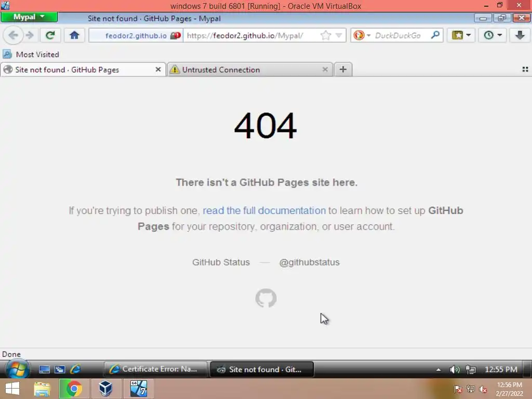Open the host Windows Start button
The height and width of the screenshot is (399, 532).
12,389
